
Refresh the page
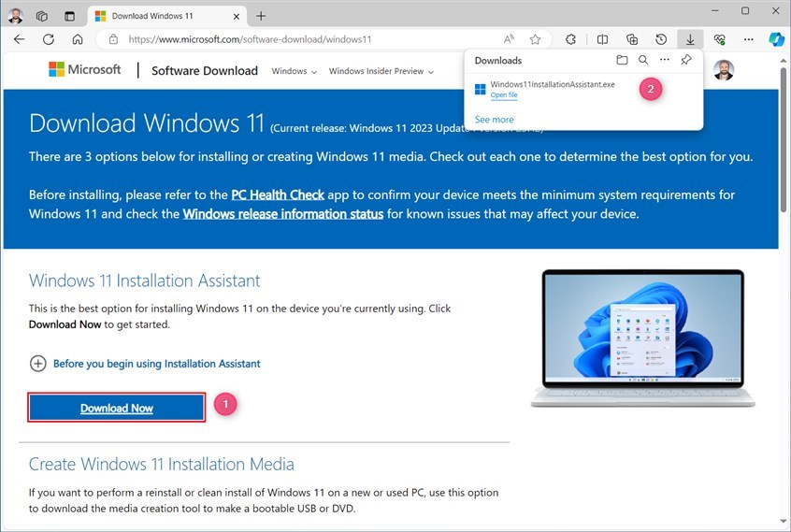pos(49,39)
